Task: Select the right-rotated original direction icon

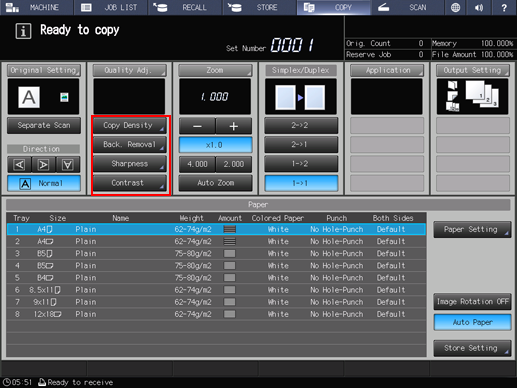Action: point(44,164)
